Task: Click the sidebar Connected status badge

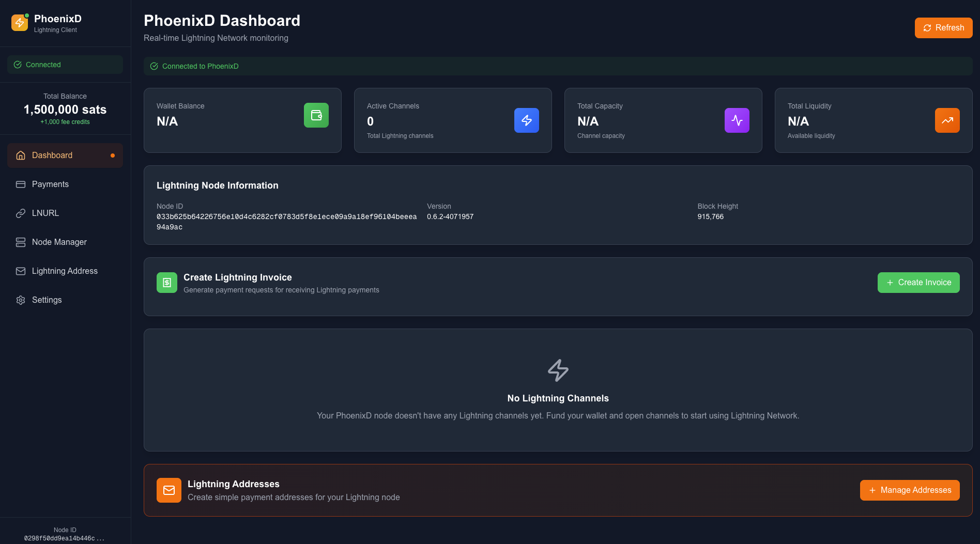Action: pyautogui.click(x=65, y=65)
